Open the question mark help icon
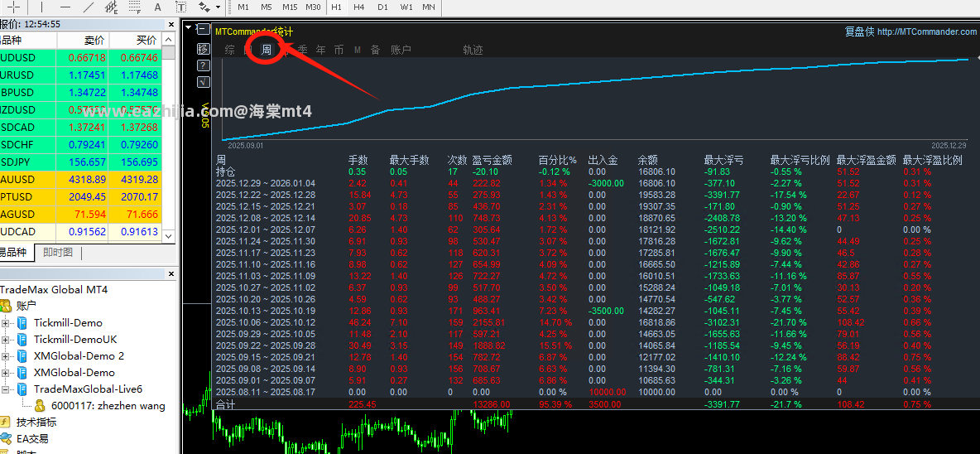 (x=203, y=65)
